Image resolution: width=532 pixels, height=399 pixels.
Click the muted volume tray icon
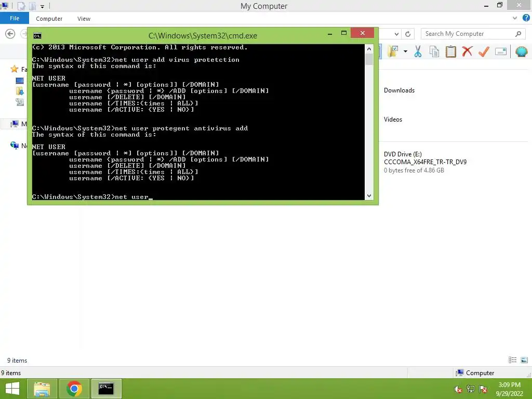click(458, 389)
